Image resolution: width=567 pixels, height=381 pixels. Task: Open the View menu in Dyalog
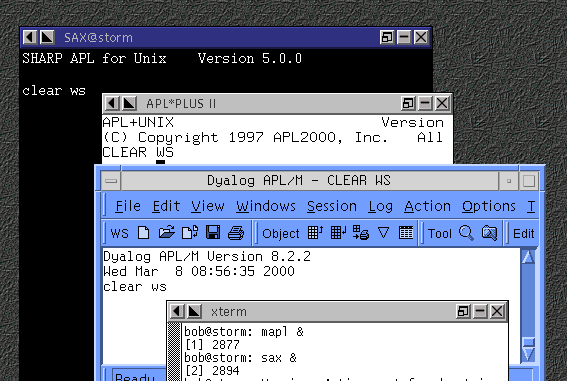[x=208, y=206]
